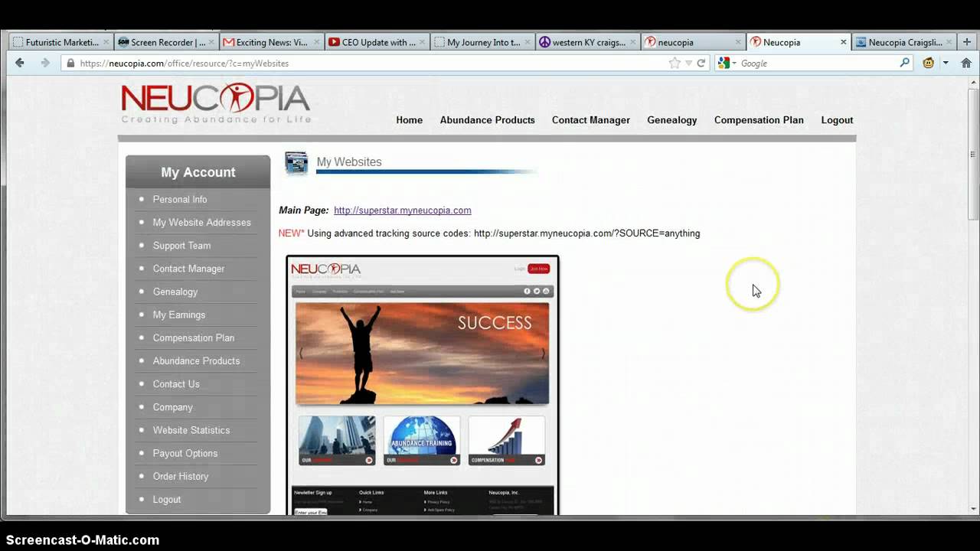980x551 pixels.
Task: Click the browser back arrow button
Action: [20, 63]
